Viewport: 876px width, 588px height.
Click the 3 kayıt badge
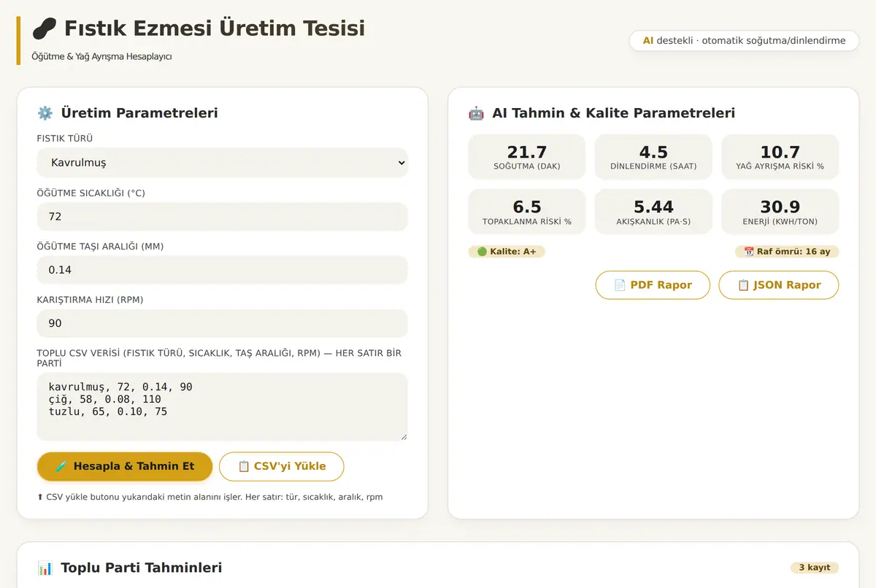[815, 568]
